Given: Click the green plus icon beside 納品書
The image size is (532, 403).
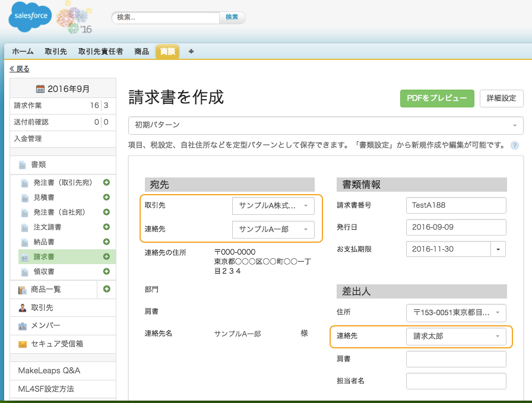Looking at the screenshot, I should 107,242.
